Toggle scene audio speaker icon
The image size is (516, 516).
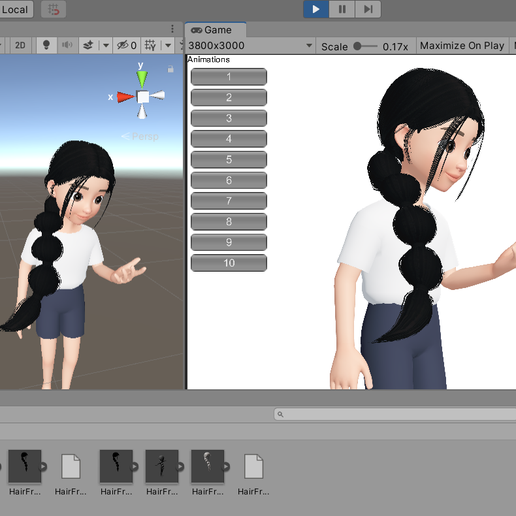coord(67,45)
